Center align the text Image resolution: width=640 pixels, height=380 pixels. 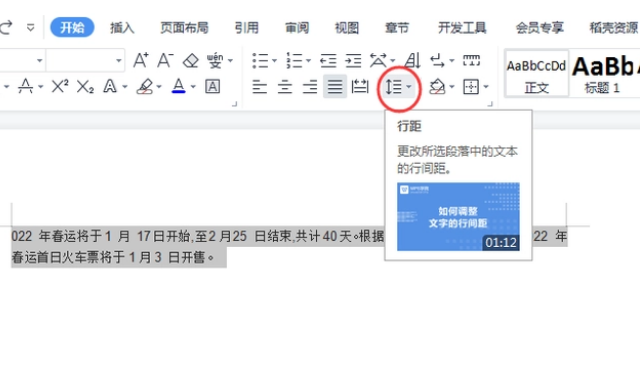[284, 87]
